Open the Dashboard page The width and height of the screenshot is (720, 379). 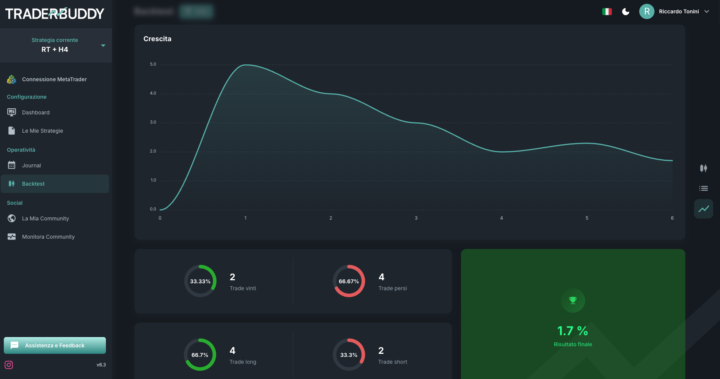[x=36, y=113]
